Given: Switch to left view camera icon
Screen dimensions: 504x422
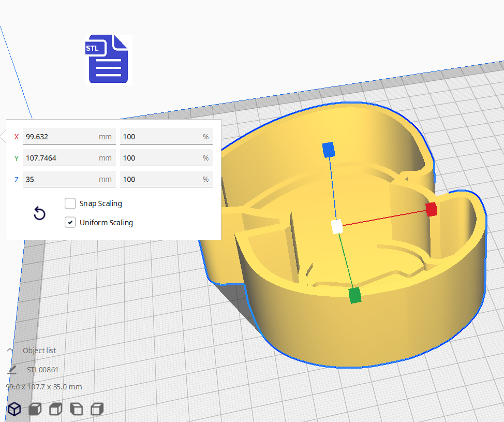Looking at the screenshot, I should [77, 409].
